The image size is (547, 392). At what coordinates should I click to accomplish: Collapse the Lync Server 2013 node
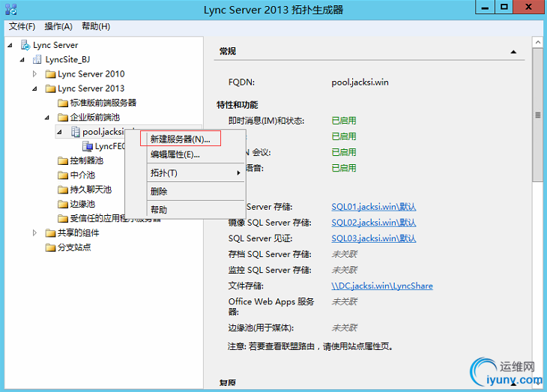(34, 88)
